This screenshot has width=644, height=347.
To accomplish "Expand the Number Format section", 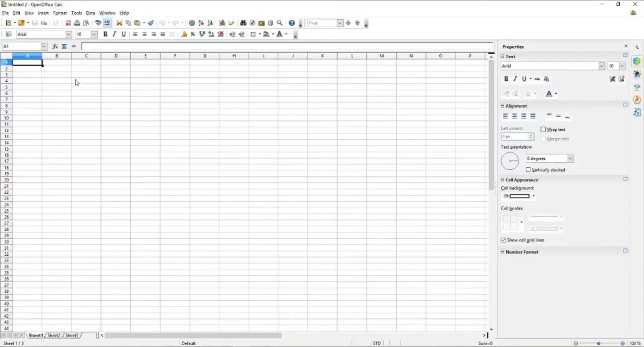I will (x=502, y=252).
